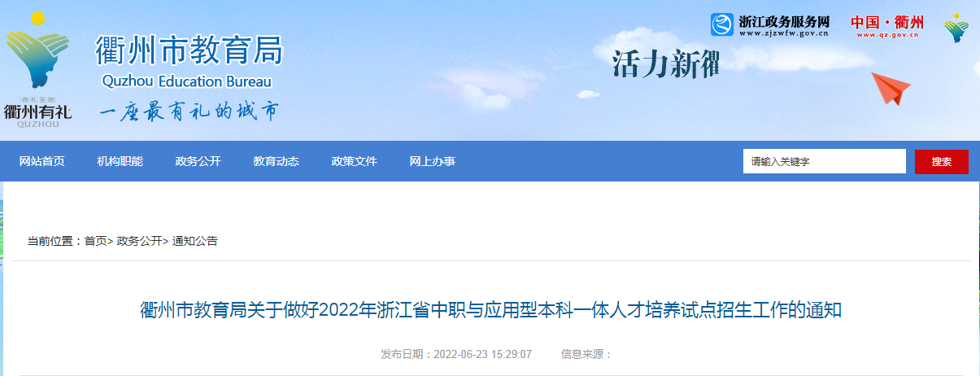Click the article headline about 2022 招生工作
Screen dimensions: 980x376
click(x=490, y=310)
